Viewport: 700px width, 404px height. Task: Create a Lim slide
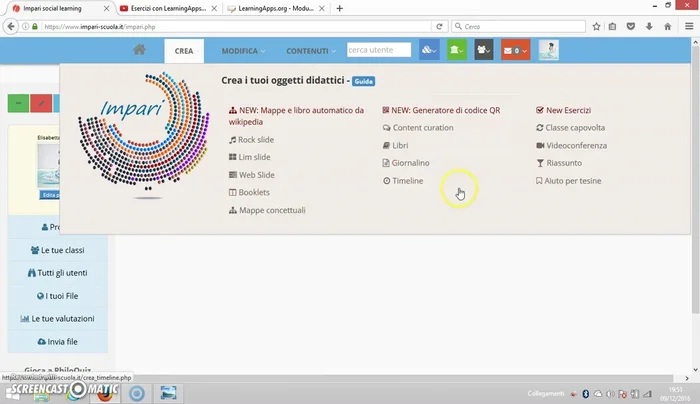[x=250, y=157]
